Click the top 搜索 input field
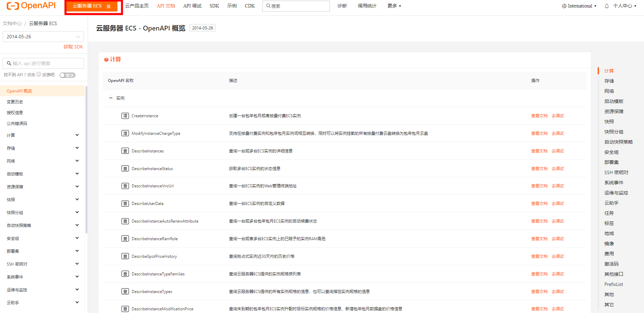This screenshot has width=644, height=313. (296, 6)
